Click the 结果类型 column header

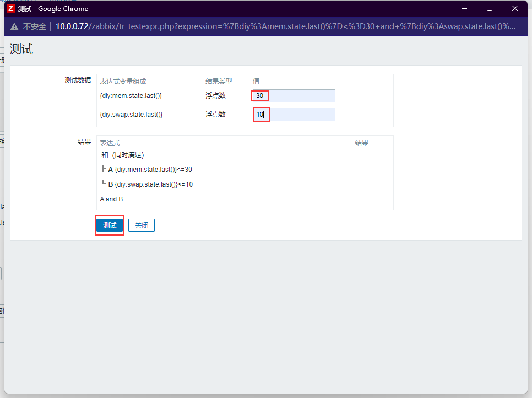[219, 81]
